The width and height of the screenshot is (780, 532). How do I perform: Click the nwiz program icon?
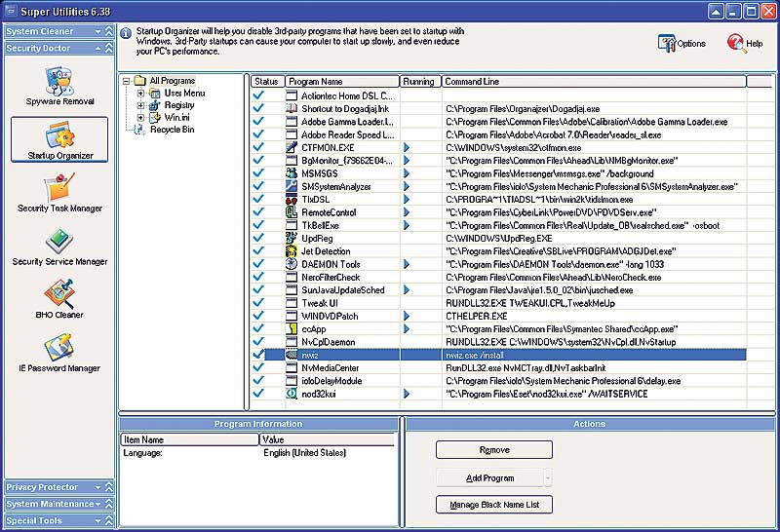tap(292, 355)
